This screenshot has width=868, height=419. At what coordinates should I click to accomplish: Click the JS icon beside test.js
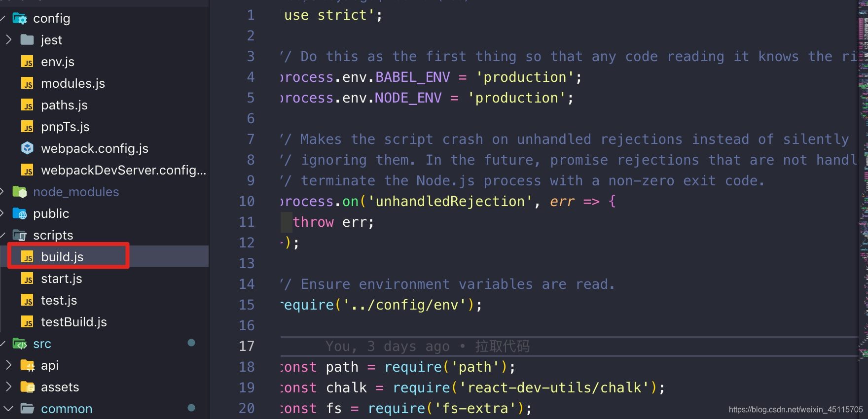click(27, 300)
